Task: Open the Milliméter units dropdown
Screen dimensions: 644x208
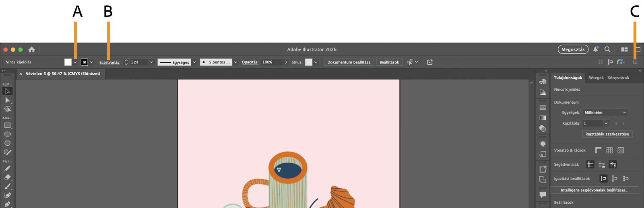Action: pyautogui.click(x=605, y=112)
